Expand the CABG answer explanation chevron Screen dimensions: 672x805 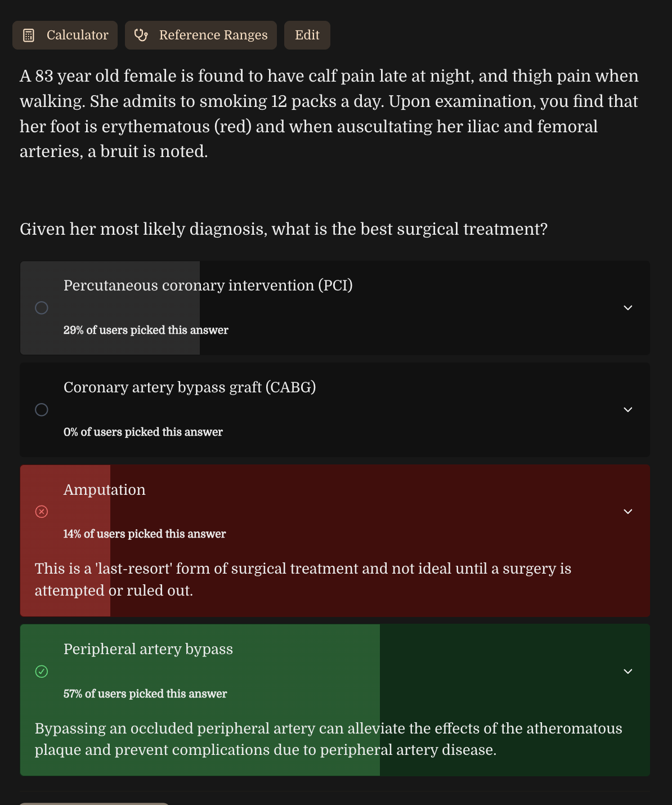(x=628, y=410)
